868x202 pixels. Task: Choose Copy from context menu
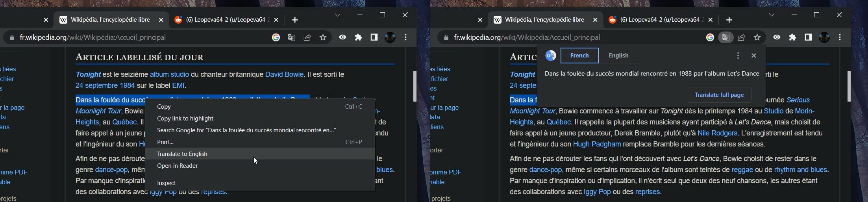(x=260, y=106)
